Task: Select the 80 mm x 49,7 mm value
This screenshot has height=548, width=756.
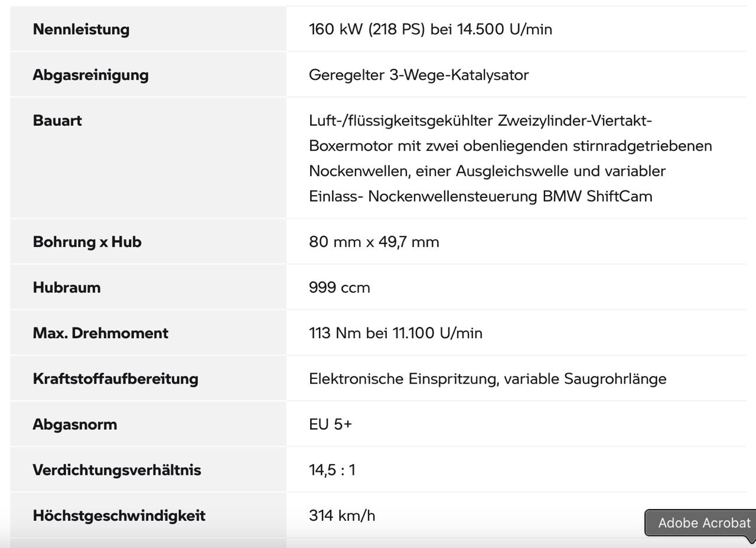Action: click(374, 242)
